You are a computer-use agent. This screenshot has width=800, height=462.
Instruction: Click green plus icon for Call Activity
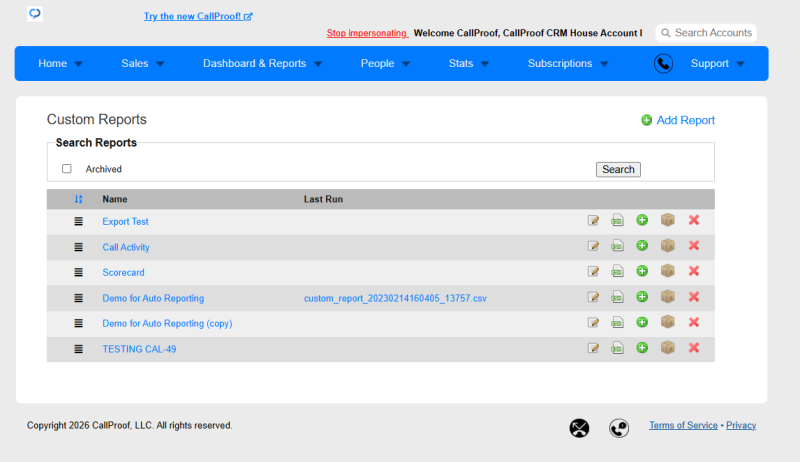642,246
